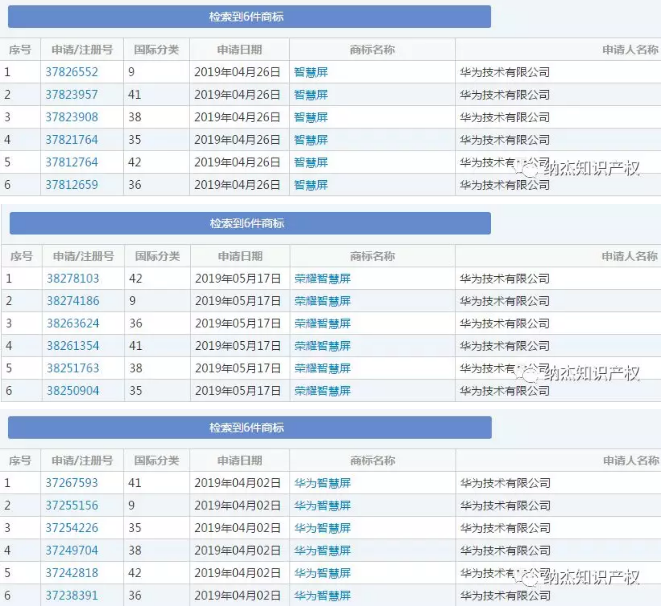Open registration number 37812659

pyautogui.click(x=72, y=185)
